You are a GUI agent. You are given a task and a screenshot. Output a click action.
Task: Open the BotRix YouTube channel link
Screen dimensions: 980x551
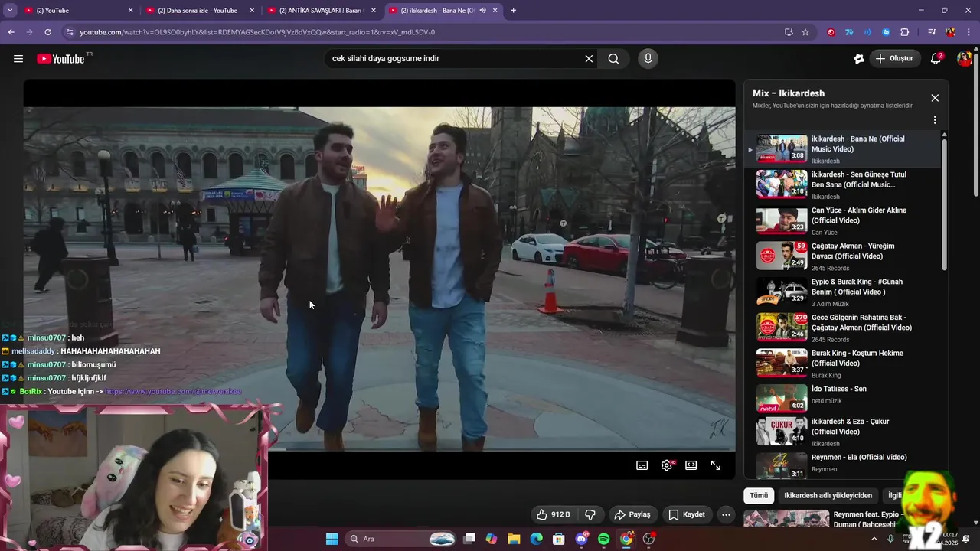click(x=173, y=391)
